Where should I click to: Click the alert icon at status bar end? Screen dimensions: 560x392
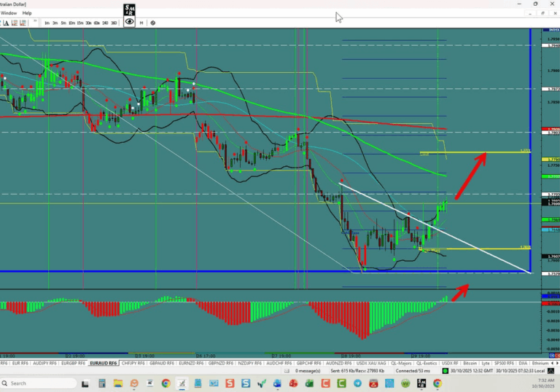point(551,372)
